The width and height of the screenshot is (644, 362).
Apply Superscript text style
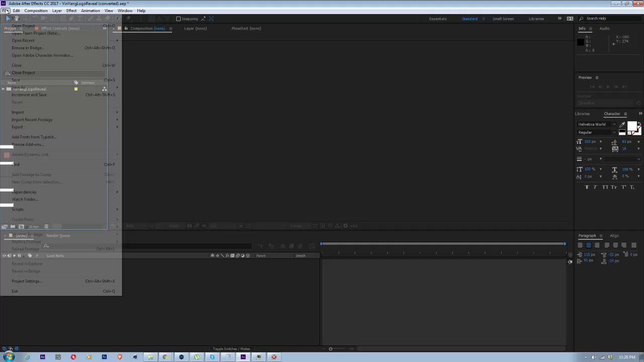(x=623, y=187)
